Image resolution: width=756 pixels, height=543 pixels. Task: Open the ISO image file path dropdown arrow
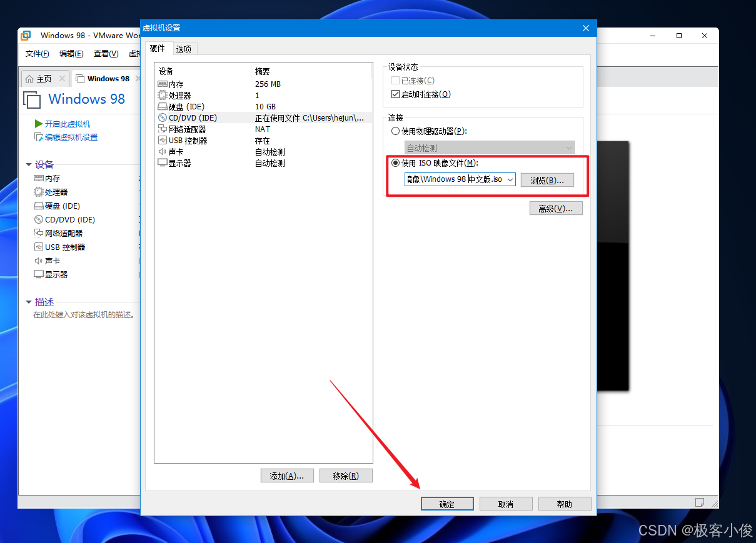pos(510,180)
